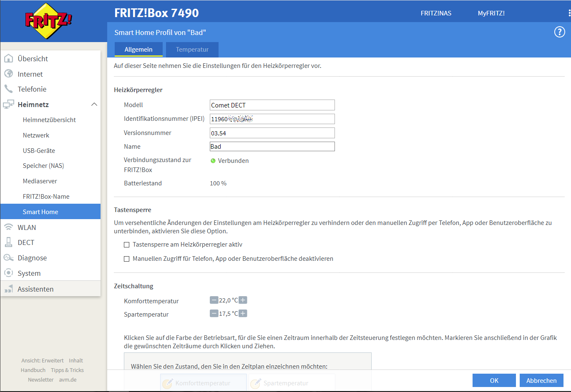Screen dimensions: 571x392
Task: Click the Telefonie phone icon
Action: 8,89
